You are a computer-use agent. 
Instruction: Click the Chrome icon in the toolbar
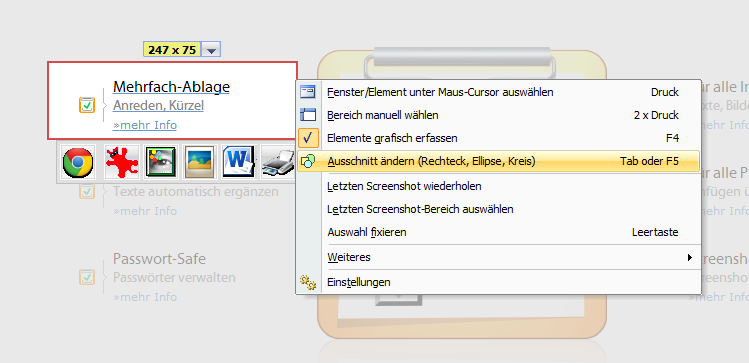pyautogui.click(x=78, y=162)
